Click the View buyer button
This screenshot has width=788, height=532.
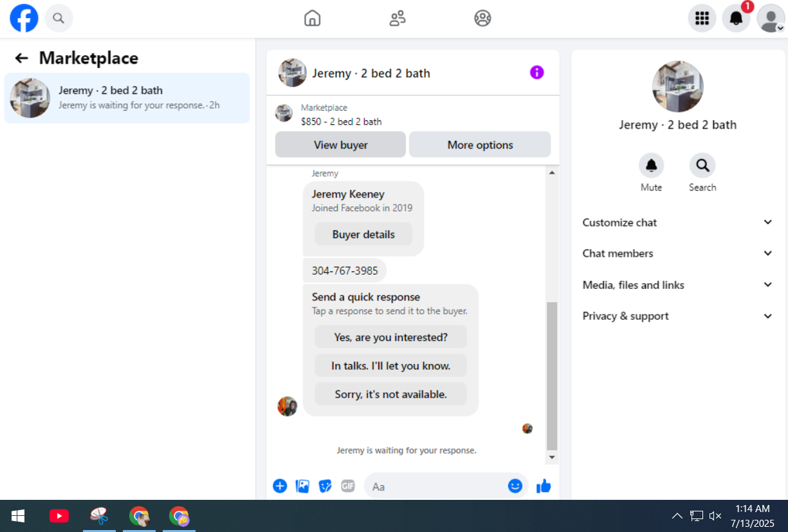point(340,145)
